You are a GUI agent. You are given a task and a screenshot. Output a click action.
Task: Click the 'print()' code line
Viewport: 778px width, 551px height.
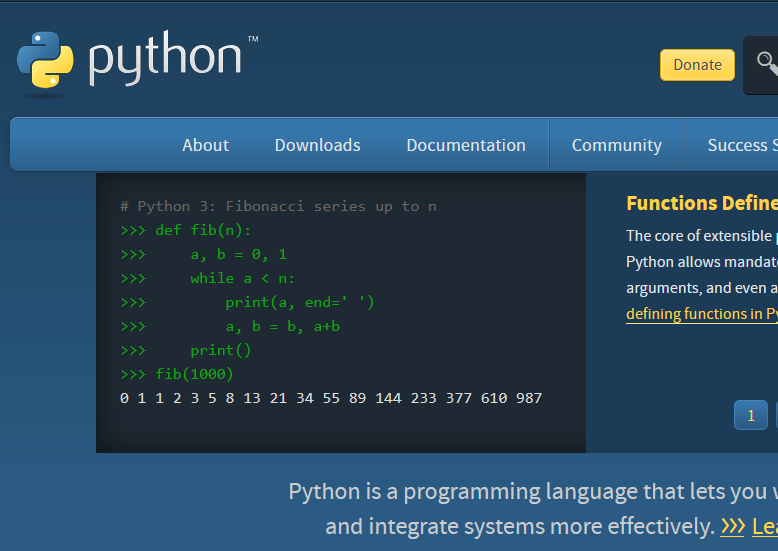click(186, 350)
